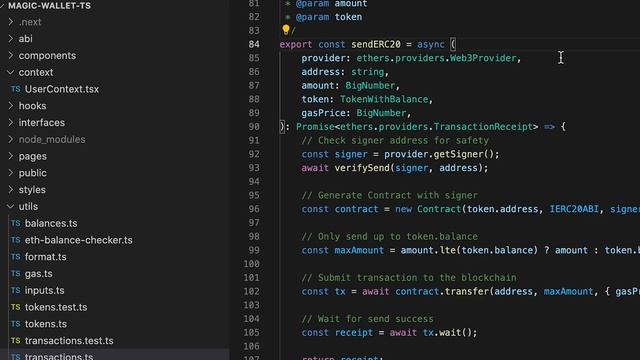
Task: Click '@param token' doc comment line
Action: 329,17
